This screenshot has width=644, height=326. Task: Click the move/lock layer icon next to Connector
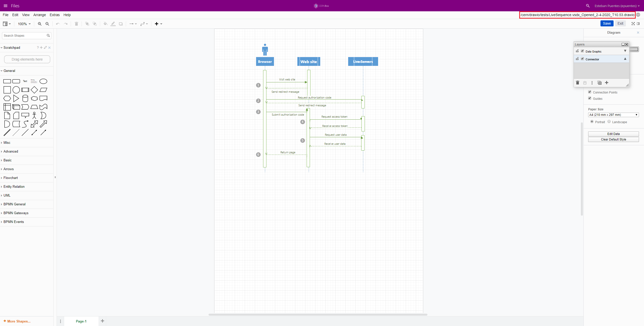(577, 59)
